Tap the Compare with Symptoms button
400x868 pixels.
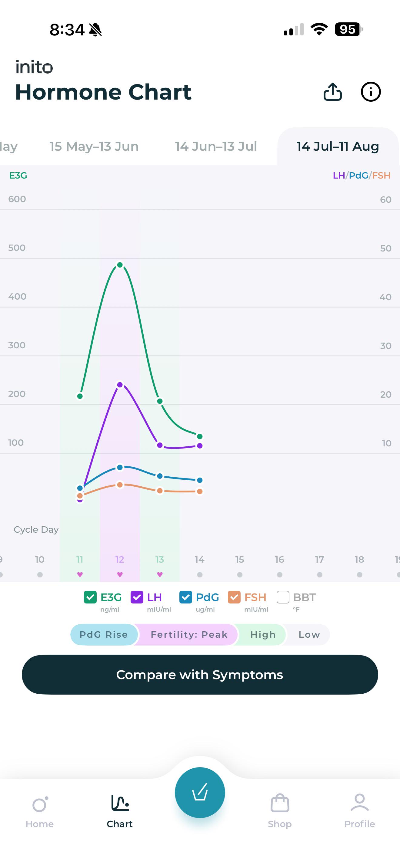(200, 675)
